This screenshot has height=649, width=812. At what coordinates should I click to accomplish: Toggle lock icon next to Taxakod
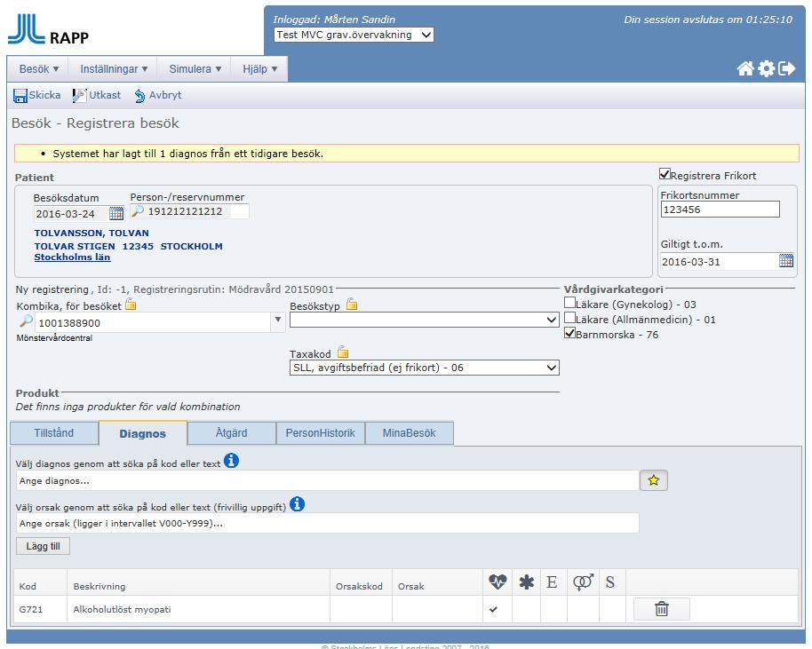point(343,352)
